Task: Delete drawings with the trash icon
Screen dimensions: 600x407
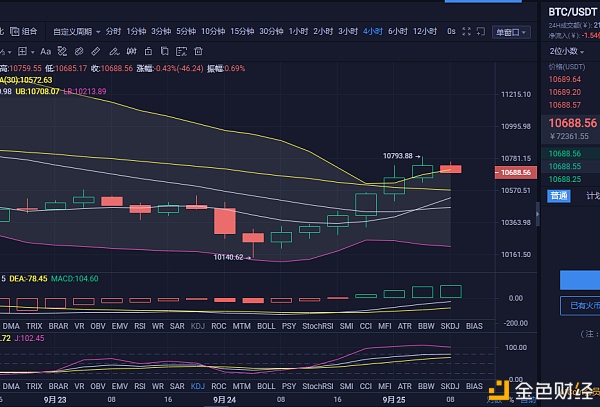Action: coord(198,51)
